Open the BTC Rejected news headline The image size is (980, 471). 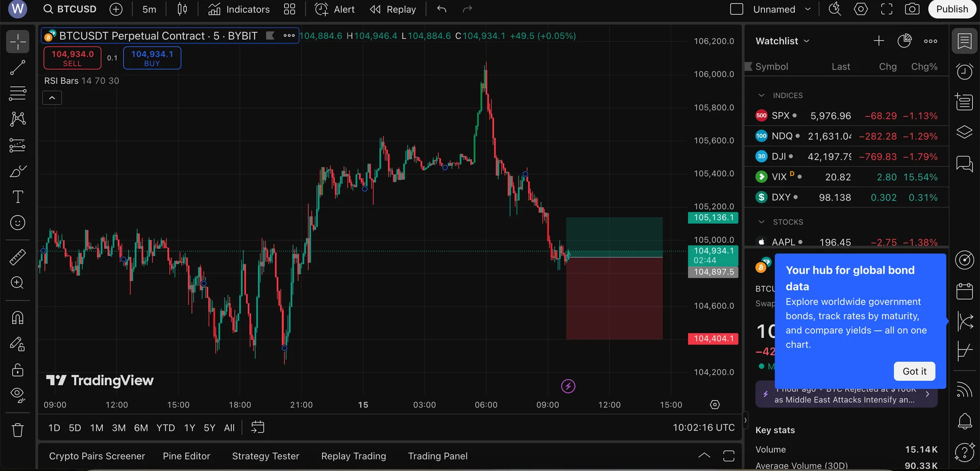[x=846, y=394]
